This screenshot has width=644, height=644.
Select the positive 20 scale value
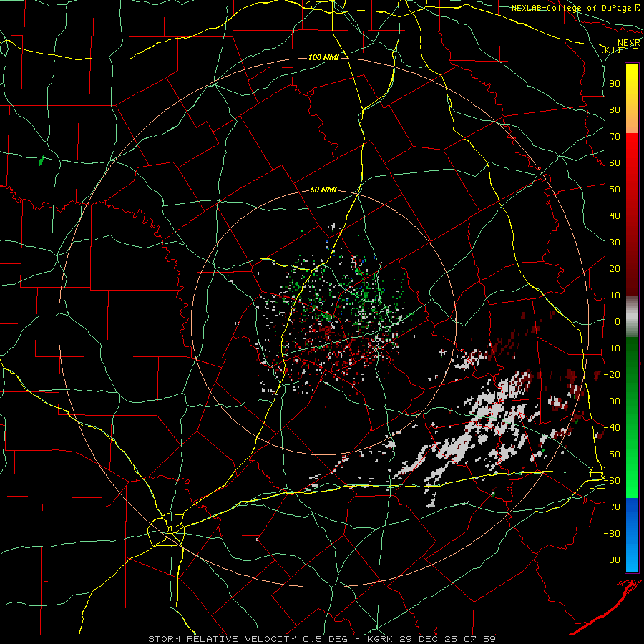pyautogui.click(x=615, y=268)
